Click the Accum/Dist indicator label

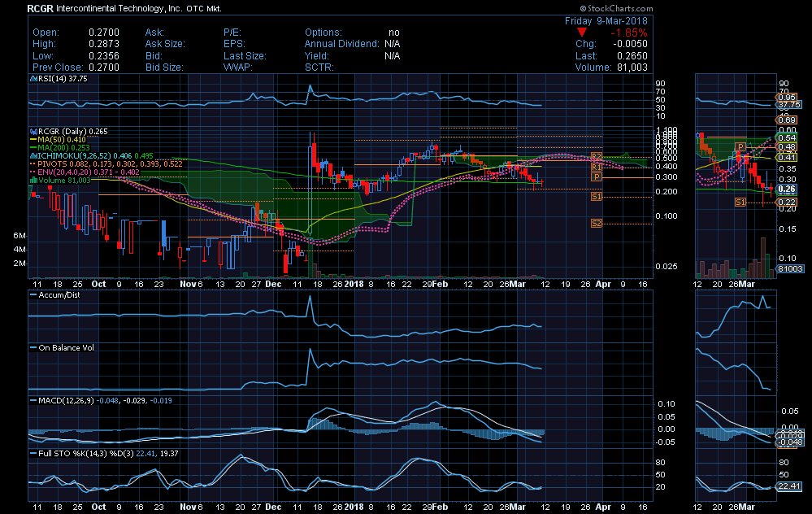coord(55,295)
